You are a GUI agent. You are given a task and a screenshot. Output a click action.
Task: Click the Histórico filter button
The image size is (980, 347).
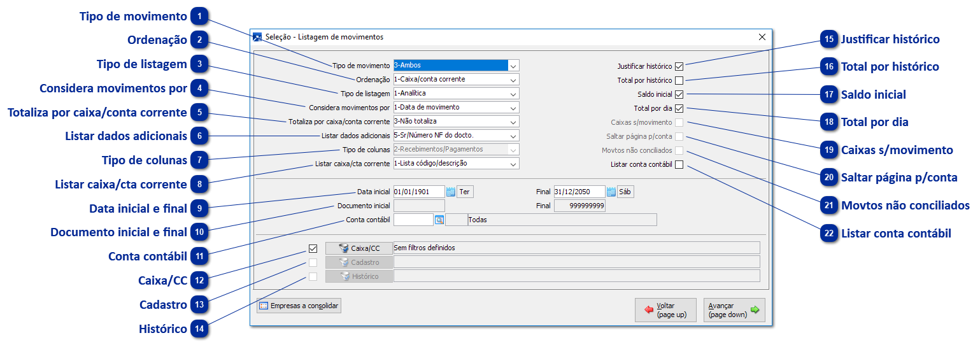pyautogui.click(x=359, y=276)
